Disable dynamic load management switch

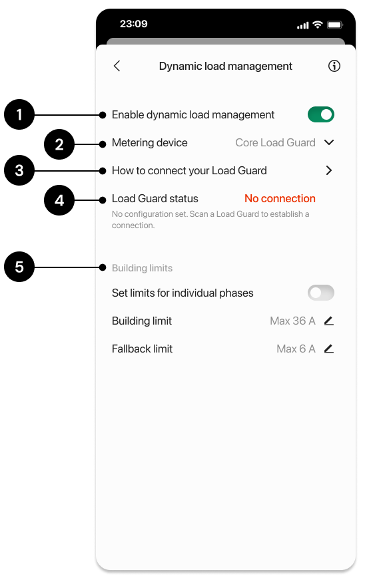click(321, 114)
